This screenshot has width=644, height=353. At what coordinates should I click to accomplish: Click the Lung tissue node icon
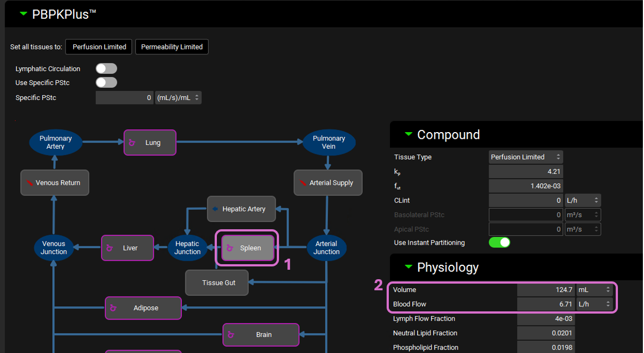(132, 143)
